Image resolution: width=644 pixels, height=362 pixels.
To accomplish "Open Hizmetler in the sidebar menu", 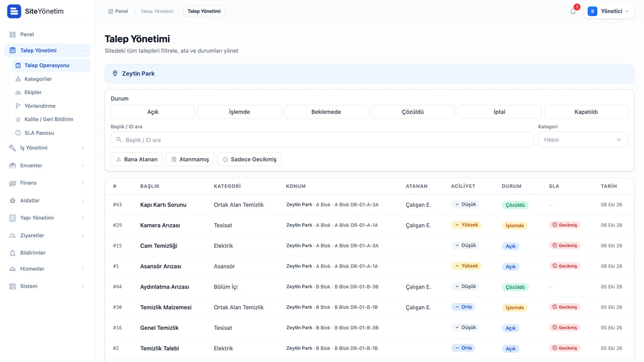I will 47,269.
